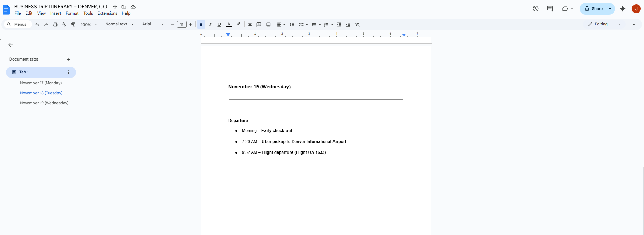The image size is (644, 235).
Task: Click the Share button
Action: pos(594,9)
